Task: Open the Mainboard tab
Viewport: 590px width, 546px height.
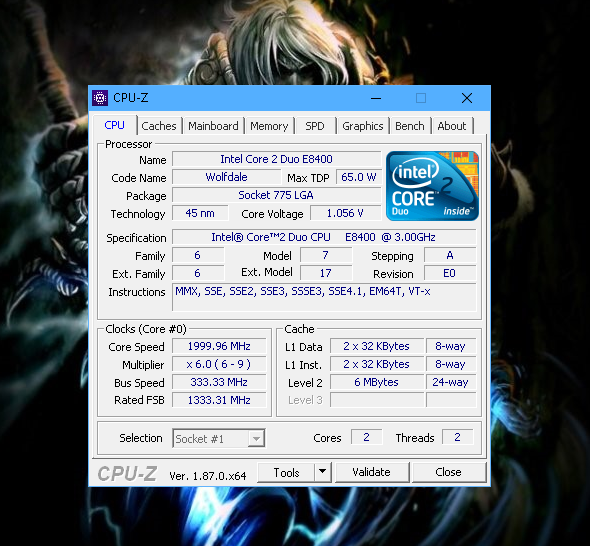Action: tap(213, 126)
